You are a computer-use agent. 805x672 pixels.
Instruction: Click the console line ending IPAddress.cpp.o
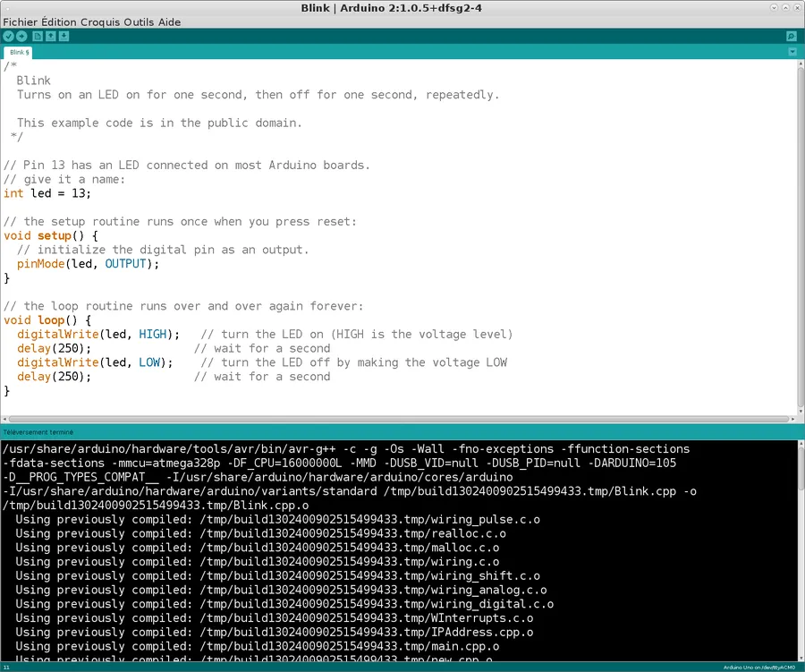[x=275, y=633]
